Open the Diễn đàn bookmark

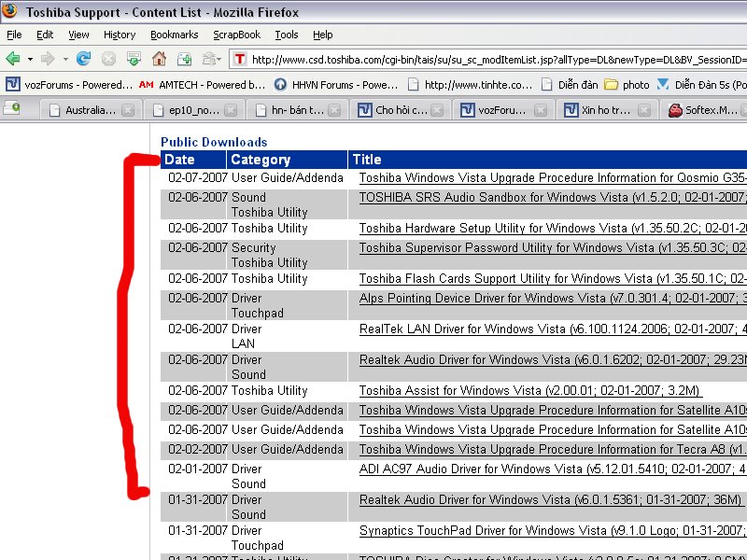pos(570,85)
